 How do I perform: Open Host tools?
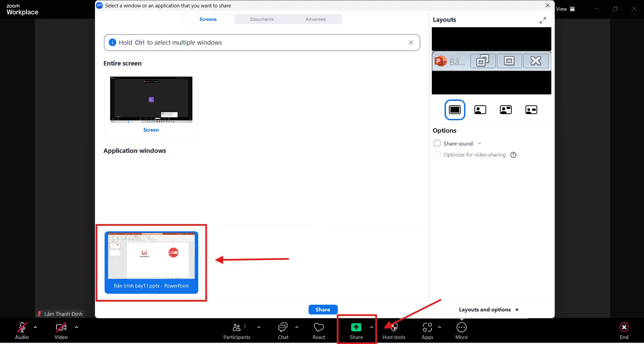coord(394,331)
